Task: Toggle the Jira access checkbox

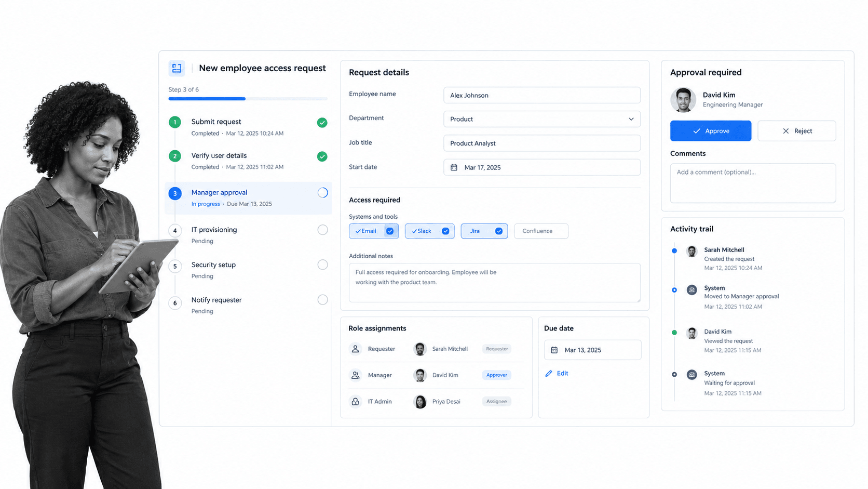Action: 499,231
